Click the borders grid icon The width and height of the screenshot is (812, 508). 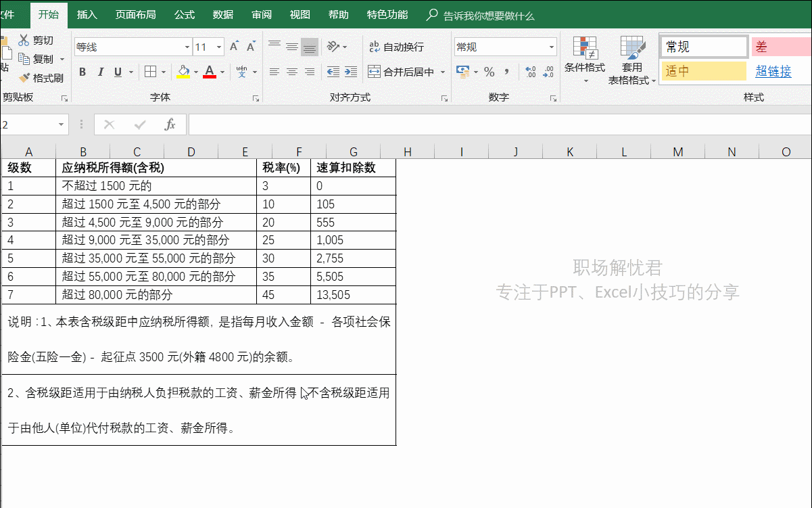150,72
